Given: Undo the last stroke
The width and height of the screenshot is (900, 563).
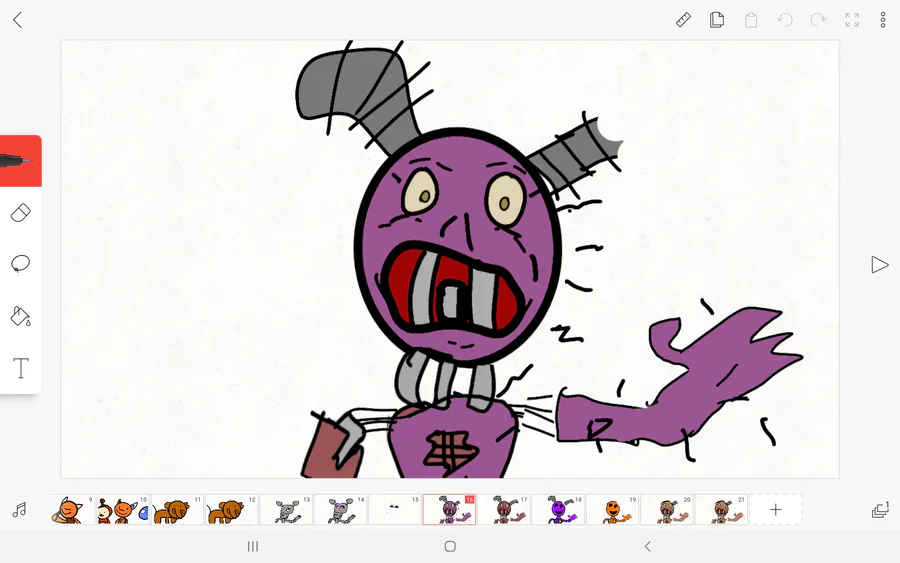Looking at the screenshot, I should [x=784, y=20].
